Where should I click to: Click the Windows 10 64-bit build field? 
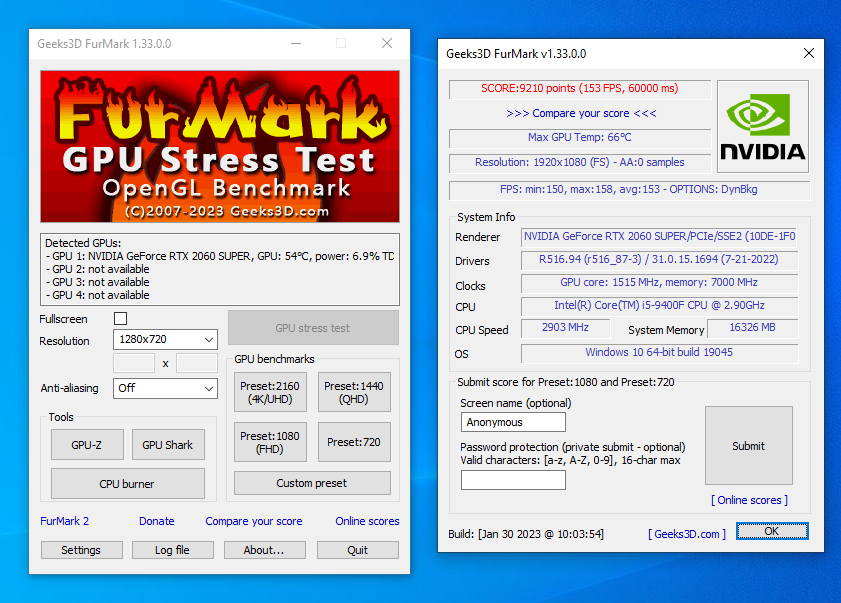pyautogui.click(x=659, y=352)
